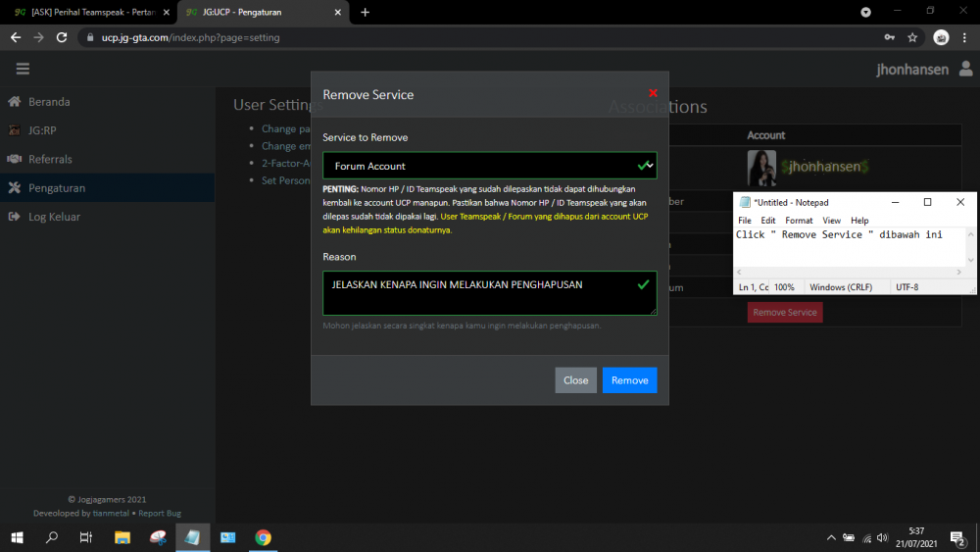Click the tab search dropdown arrow
980x552 pixels.
865,12
